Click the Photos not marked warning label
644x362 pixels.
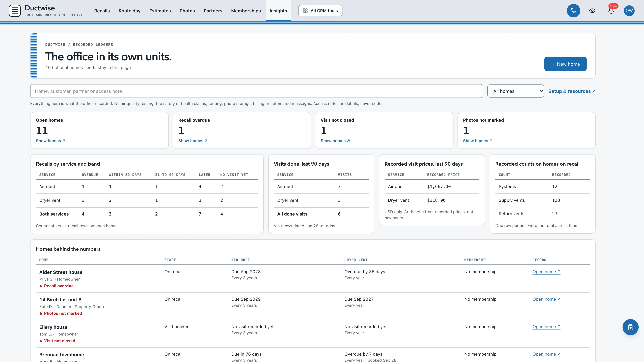click(x=61, y=313)
